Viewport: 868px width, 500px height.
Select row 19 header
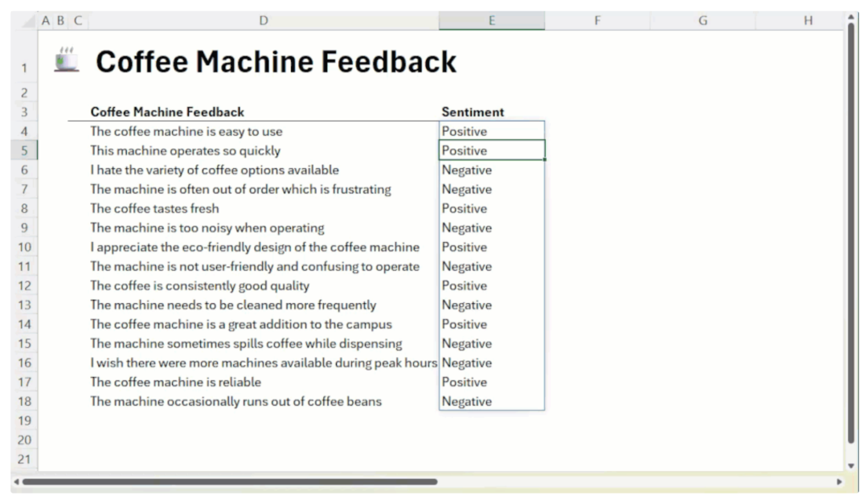point(24,420)
